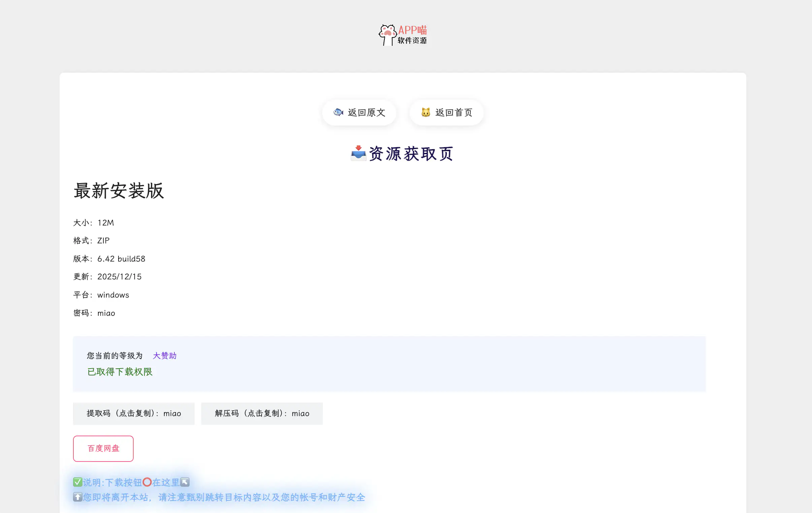The image size is (812, 513).
Task: Click the green checkmark icon before 说明
Action: coord(77,482)
